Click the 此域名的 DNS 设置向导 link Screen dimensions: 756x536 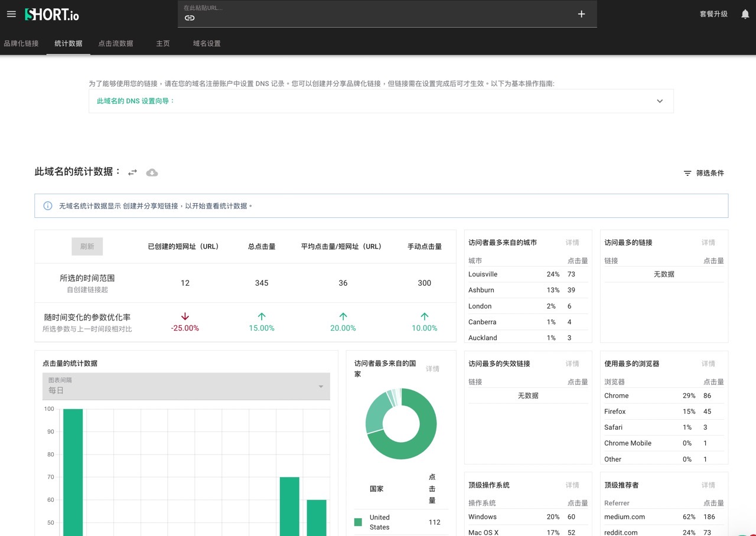tap(136, 101)
